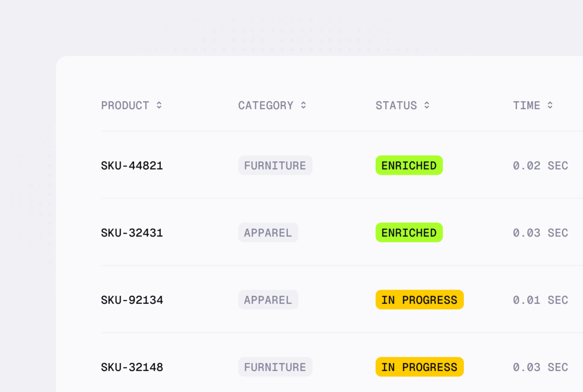Click the IN PROGRESS badge for SKU-92134
Image resolution: width=583 pixels, height=392 pixels.
click(419, 300)
